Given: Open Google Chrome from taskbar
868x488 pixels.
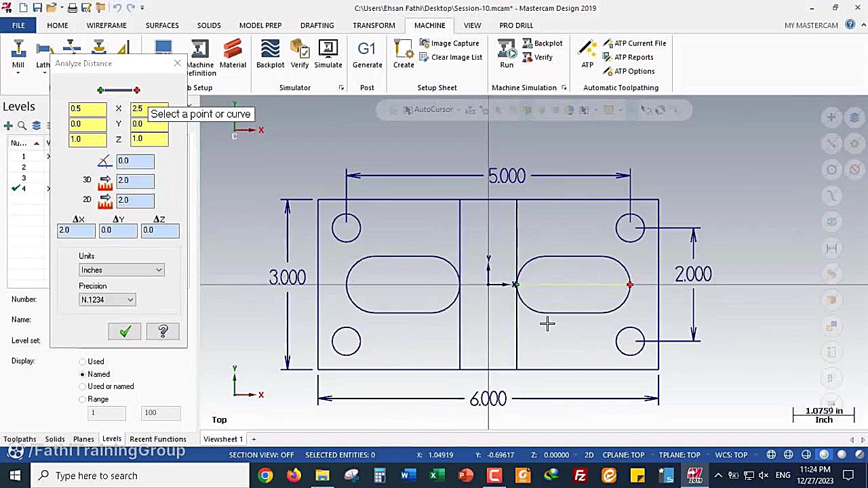Looking at the screenshot, I should tap(265, 476).
